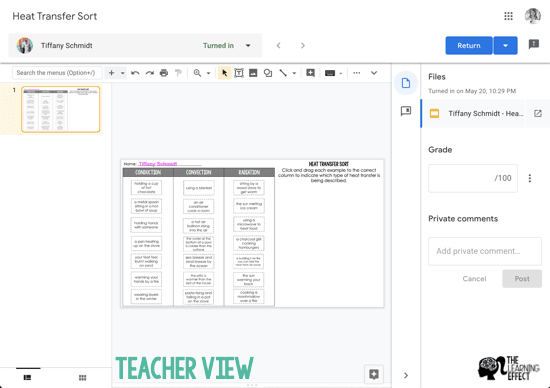Click the Return button
The image size is (550, 388).
[x=469, y=46]
